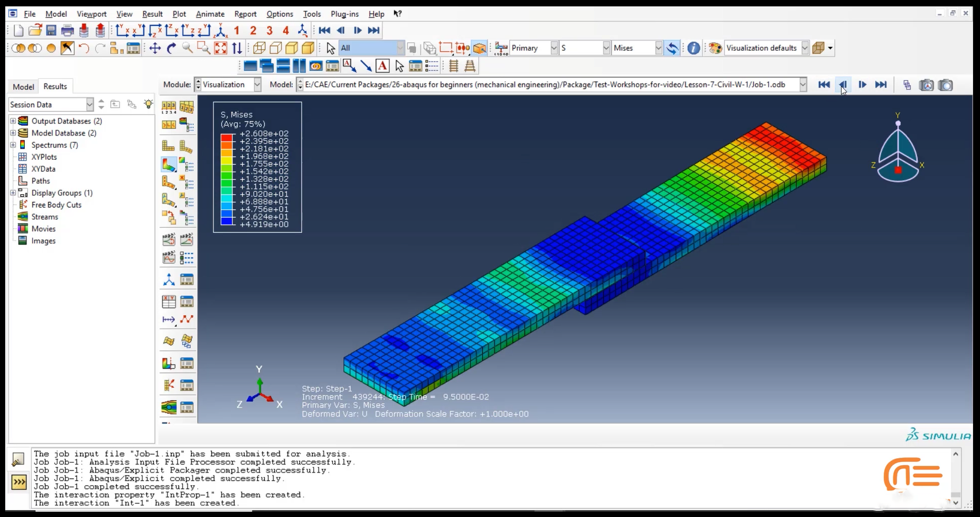
Task: Step to next frame
Action: pos(862,85)
